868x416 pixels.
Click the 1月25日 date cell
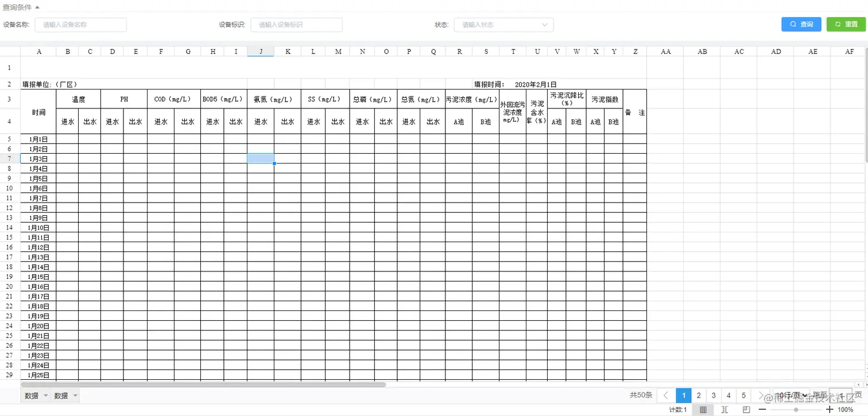pyautogui.click(x=38, y=375)
